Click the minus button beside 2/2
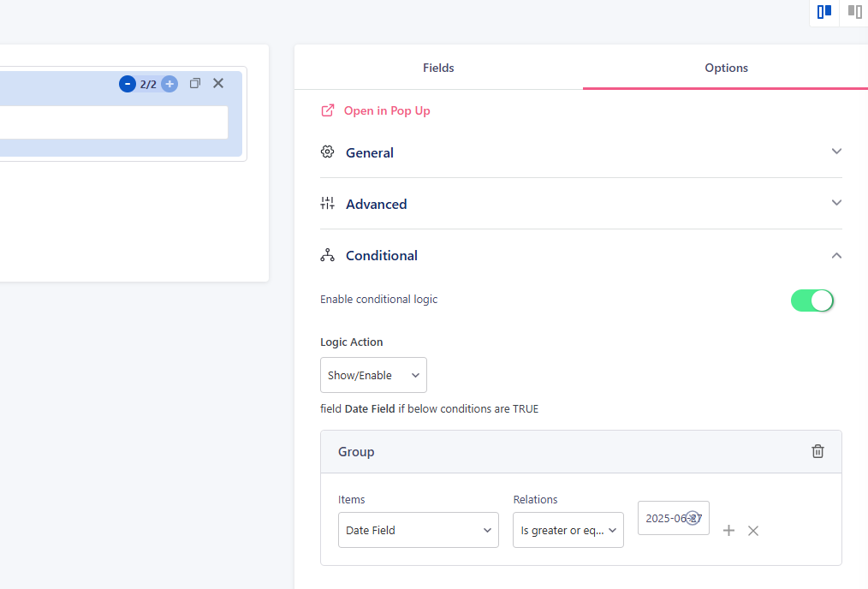Viewport: 868px width, 589px height. pyautogui.click(x=127, y=84)
